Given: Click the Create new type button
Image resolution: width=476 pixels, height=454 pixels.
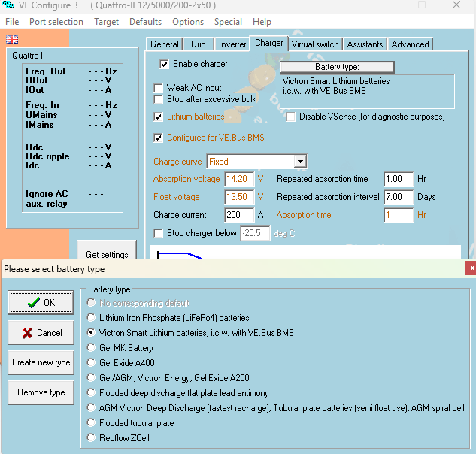Looking at the screenshot, I should tap(41, 362).
